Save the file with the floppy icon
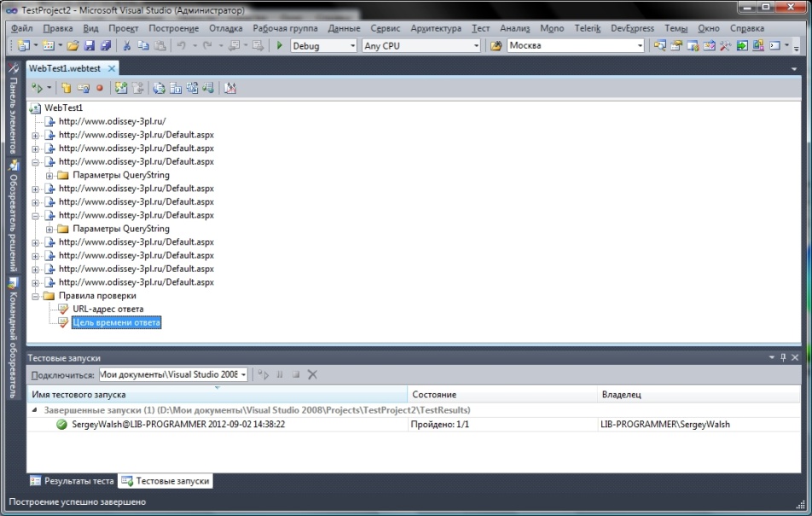Image resolution: width=812 pixels, height=516 pixels. click(x=89, y=45)
